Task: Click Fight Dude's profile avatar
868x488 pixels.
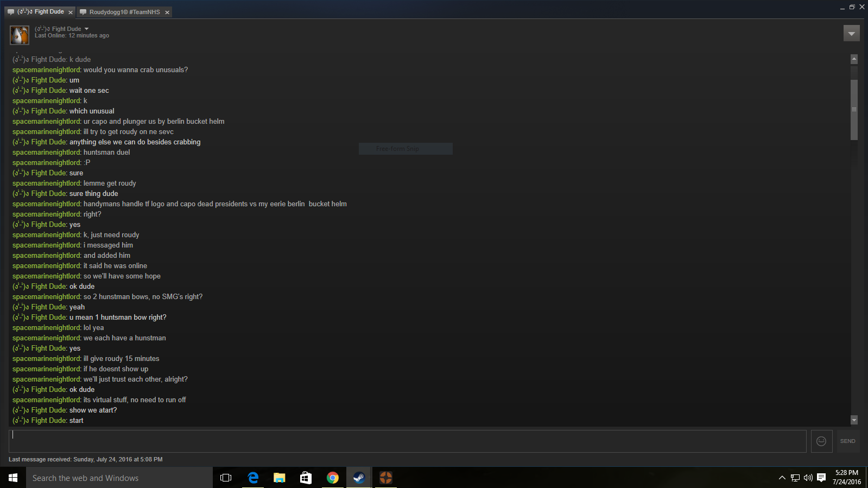Action: tap(20, 35)
